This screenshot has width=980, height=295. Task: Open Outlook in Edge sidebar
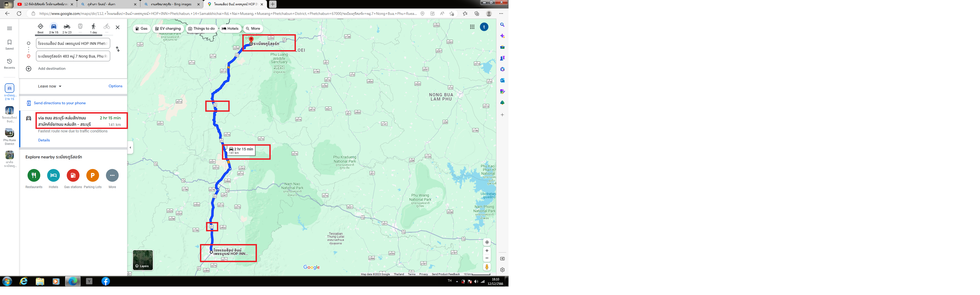(502, 80)
